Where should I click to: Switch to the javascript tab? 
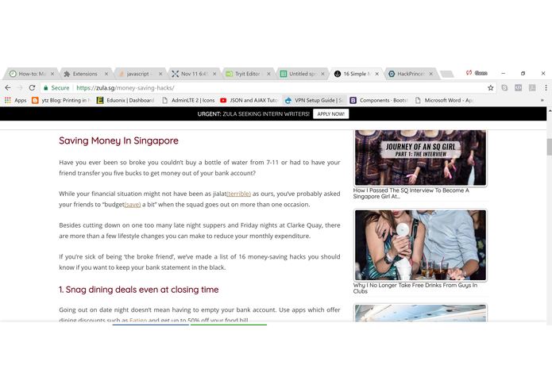(138, 74)
